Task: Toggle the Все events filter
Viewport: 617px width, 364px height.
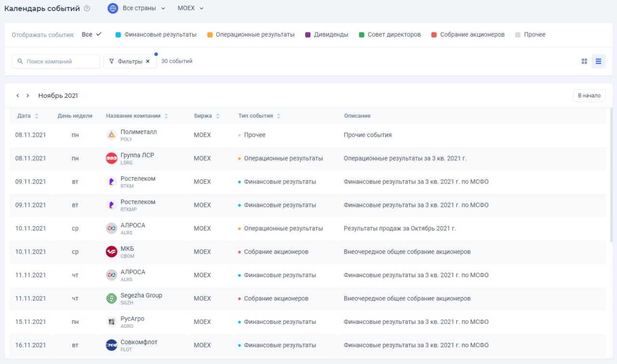Action: [x=92, y=35]
